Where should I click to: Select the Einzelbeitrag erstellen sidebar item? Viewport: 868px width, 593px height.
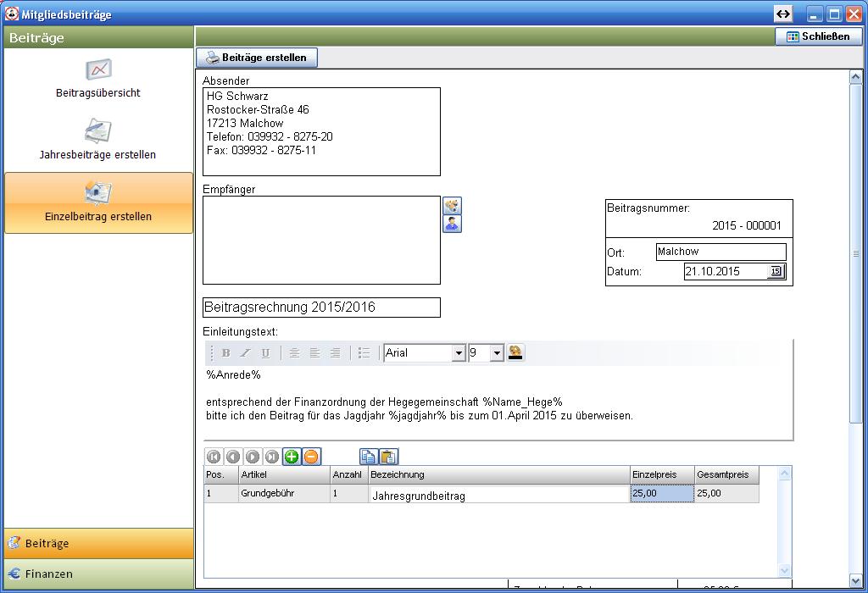(98, 202)
